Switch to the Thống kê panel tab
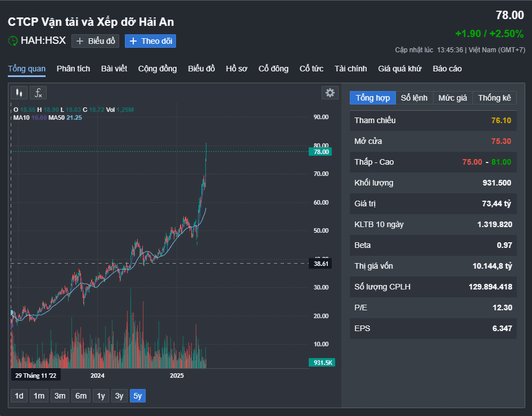 pos(494,98)
